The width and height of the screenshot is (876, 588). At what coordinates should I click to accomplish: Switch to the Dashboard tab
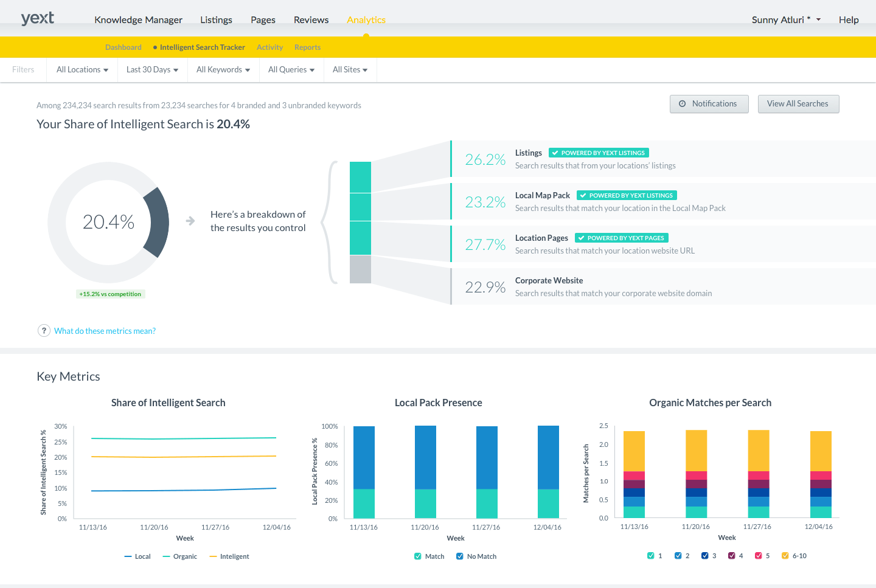pos(123,47)
